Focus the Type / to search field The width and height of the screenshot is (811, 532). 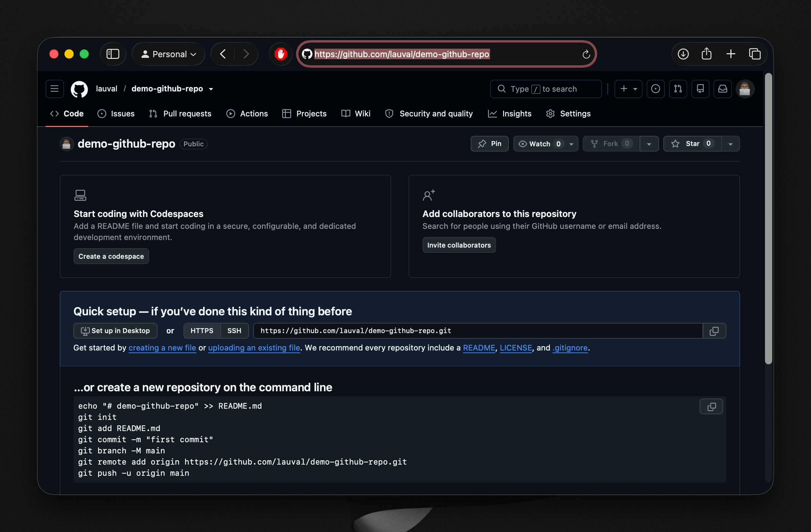[546, 89]
